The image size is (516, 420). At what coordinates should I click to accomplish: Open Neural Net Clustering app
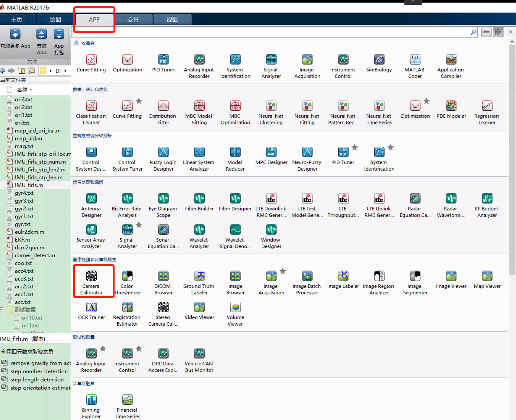click(x=271, y=112)
